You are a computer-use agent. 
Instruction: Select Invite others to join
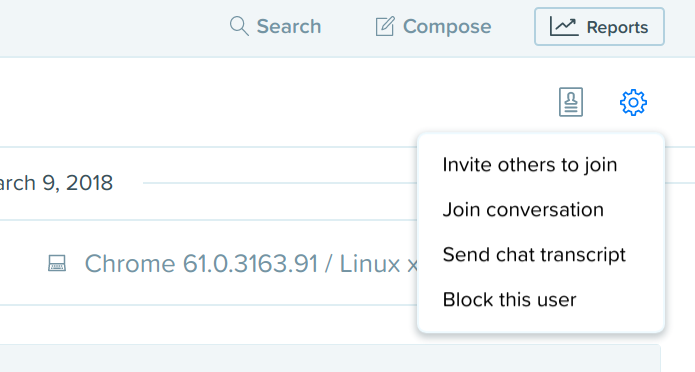pyautogui.click(x=530, y=165)
